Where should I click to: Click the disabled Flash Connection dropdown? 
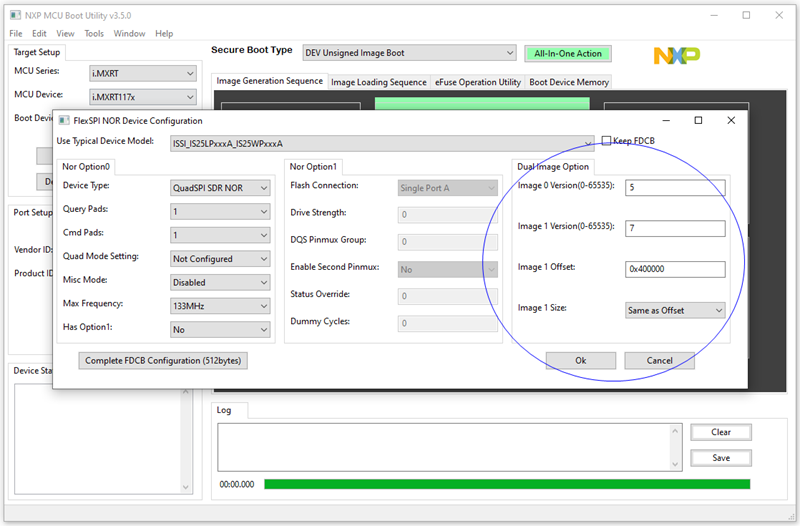point(447,188)
